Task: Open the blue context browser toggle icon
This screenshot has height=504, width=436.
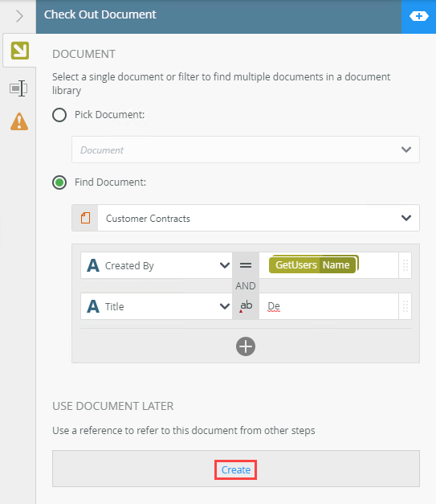Action: [418, 16]
